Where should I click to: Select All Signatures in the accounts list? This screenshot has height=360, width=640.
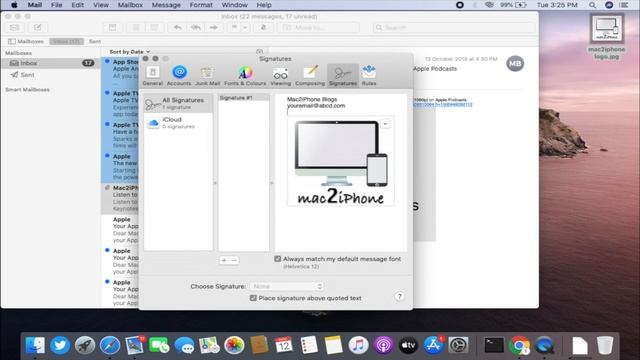(178, 103)
